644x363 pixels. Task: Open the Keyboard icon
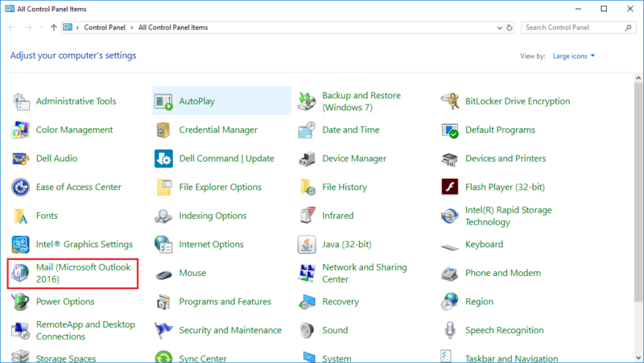click(x=450, y=247)
